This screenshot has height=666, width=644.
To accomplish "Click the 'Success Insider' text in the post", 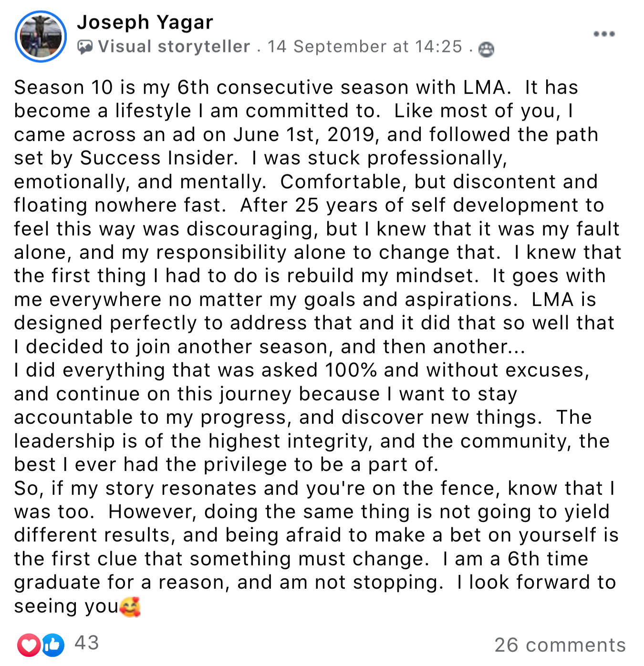I will (x=158, y=158).
